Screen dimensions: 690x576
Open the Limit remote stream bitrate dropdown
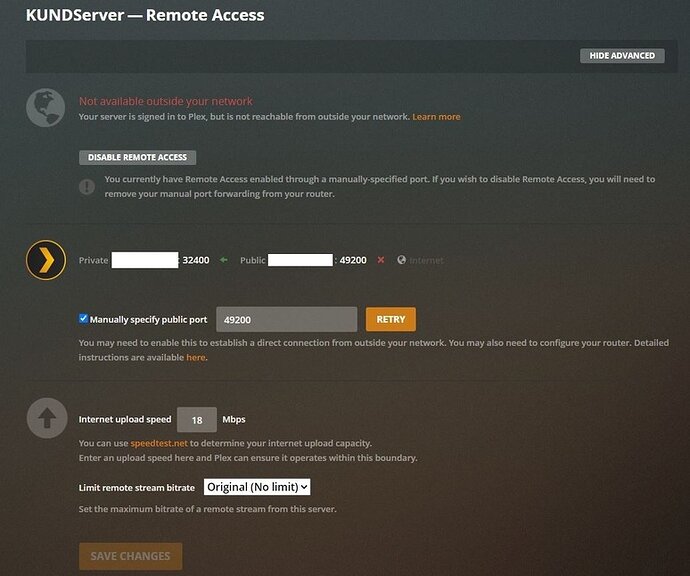click(x=257, y=487)
